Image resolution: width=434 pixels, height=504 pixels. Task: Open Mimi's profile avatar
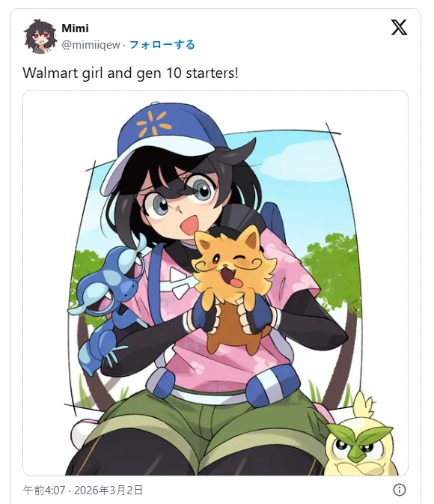pyautogui.click(x=40, y=36)
